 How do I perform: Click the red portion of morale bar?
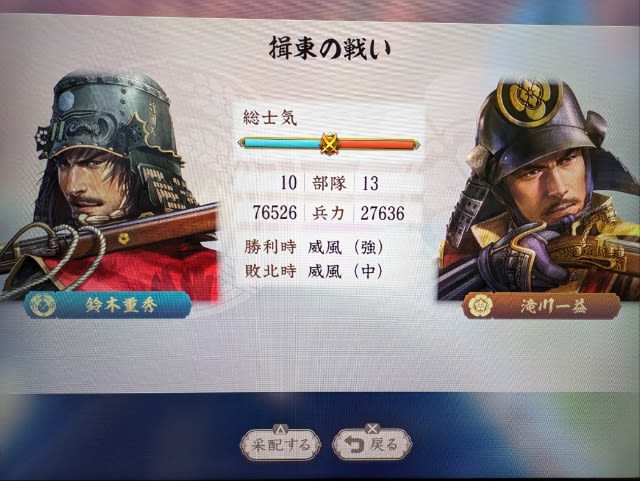click(376, 144)
